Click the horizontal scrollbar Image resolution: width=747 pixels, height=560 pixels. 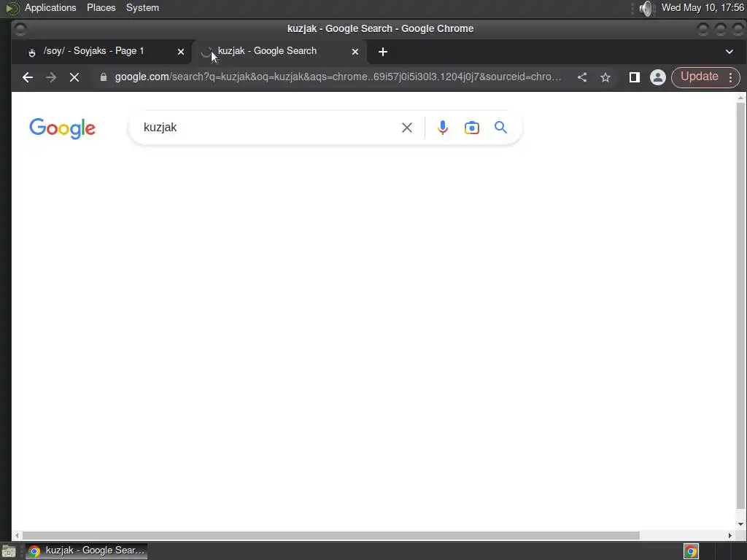[330, 536]
